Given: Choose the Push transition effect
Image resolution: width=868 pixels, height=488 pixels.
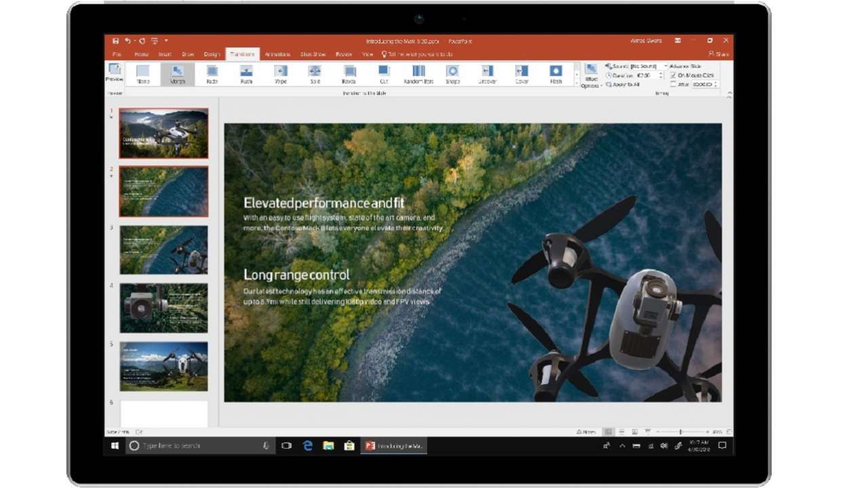Looking at the screenshot, I should [246, 73].
